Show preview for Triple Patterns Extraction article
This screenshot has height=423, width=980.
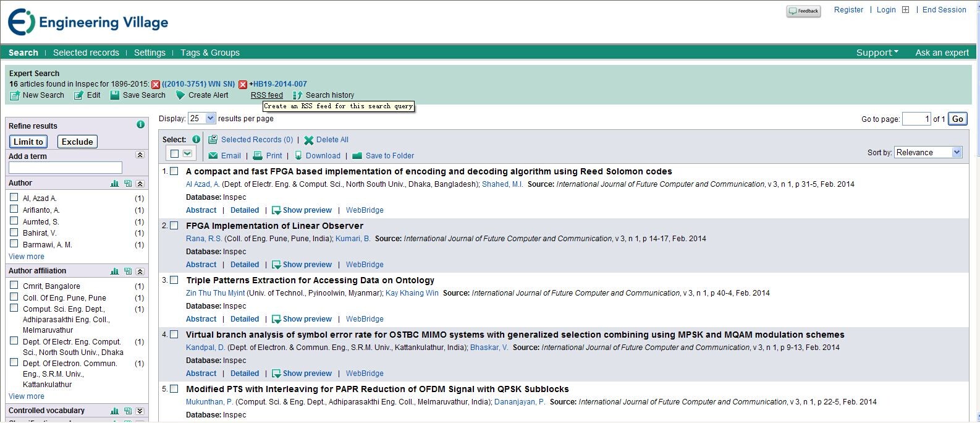(302, 319)
